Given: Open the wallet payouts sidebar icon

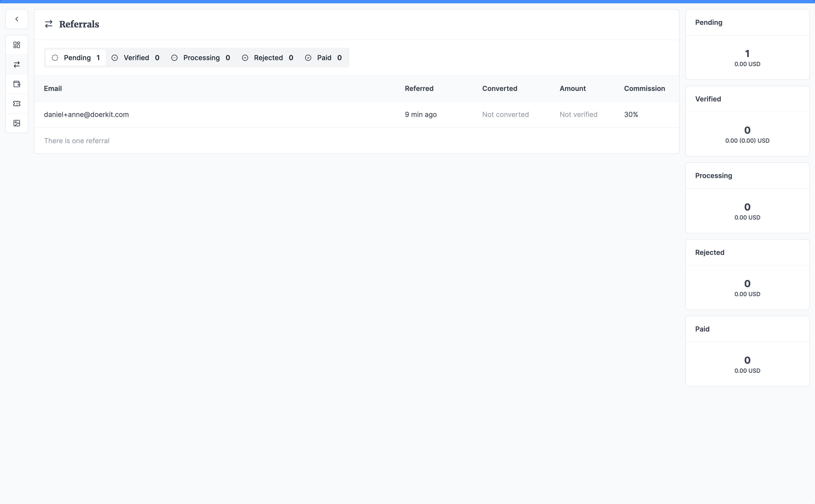Looking at the screenshot, I should pos(17,84).
